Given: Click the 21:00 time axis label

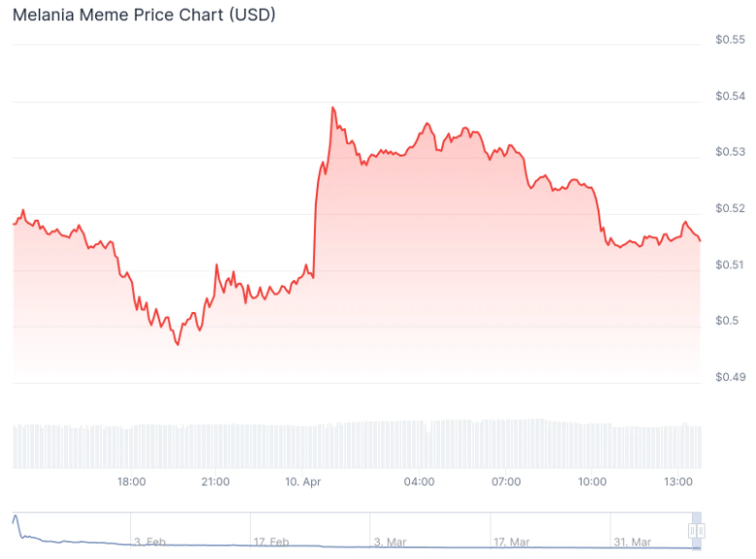Looking at the screenshot, I should pyautogui.click(x=216, y=481).
